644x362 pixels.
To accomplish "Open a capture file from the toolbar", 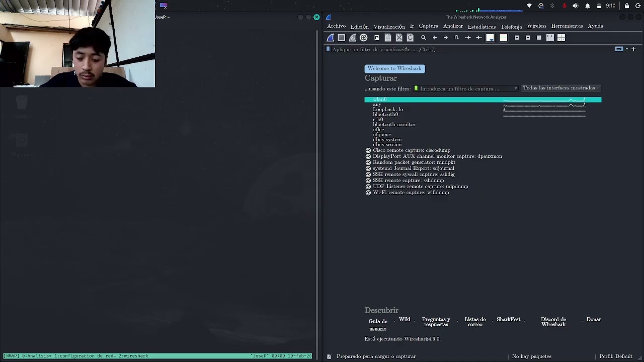I will [x=377, y=38].
